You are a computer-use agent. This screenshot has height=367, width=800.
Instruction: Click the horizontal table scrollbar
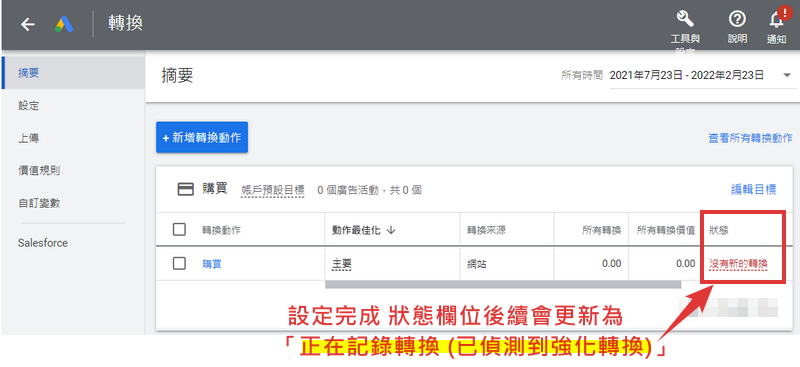[x=503, y=285]
